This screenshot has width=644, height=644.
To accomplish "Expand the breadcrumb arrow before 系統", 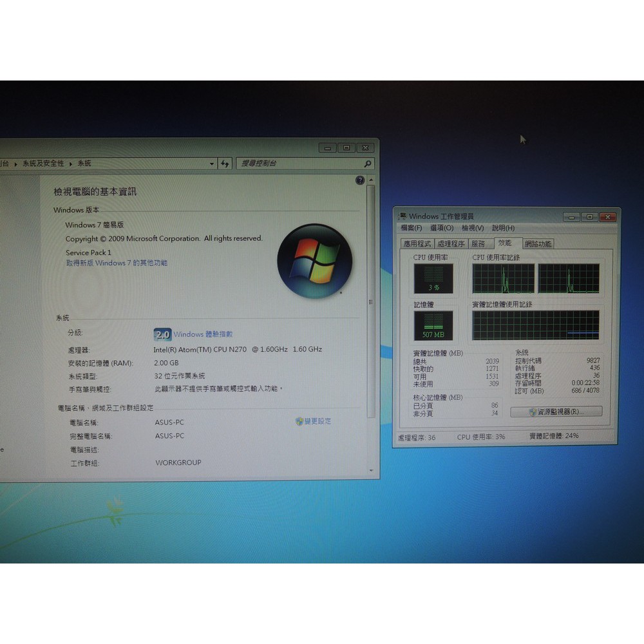I will coord(71,164).
